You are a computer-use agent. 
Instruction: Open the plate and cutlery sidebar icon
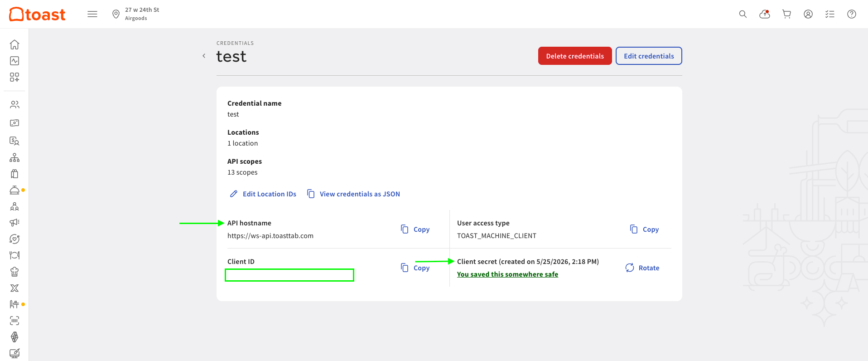pos(14,255)
